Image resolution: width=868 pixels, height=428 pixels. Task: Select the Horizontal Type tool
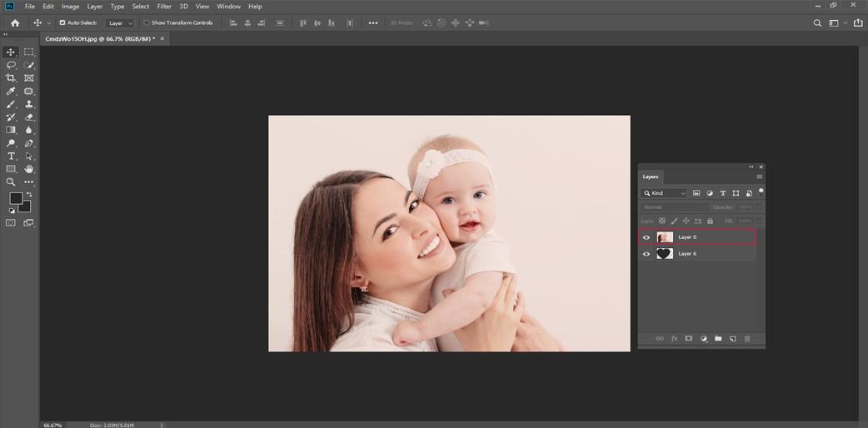click(x=11, y=157)
